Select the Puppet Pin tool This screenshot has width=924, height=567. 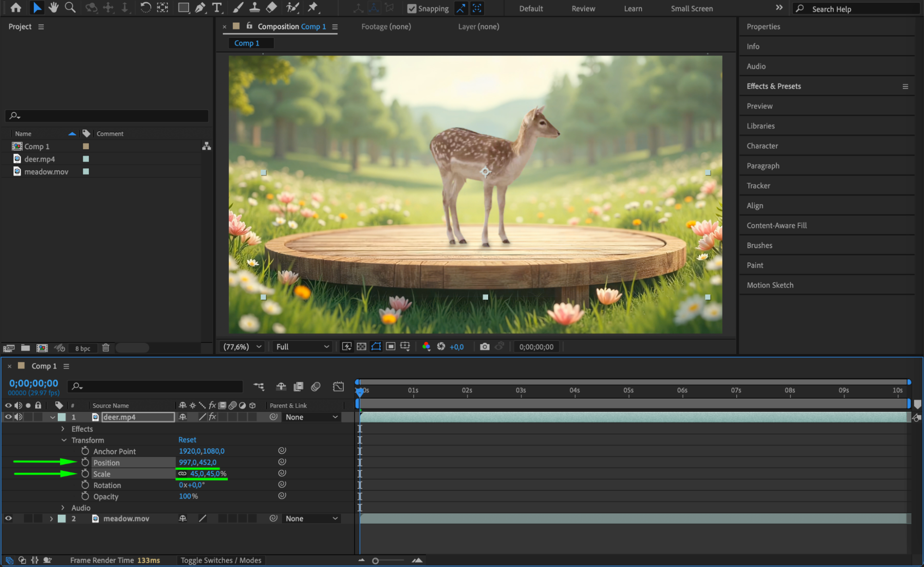(313, 7)
